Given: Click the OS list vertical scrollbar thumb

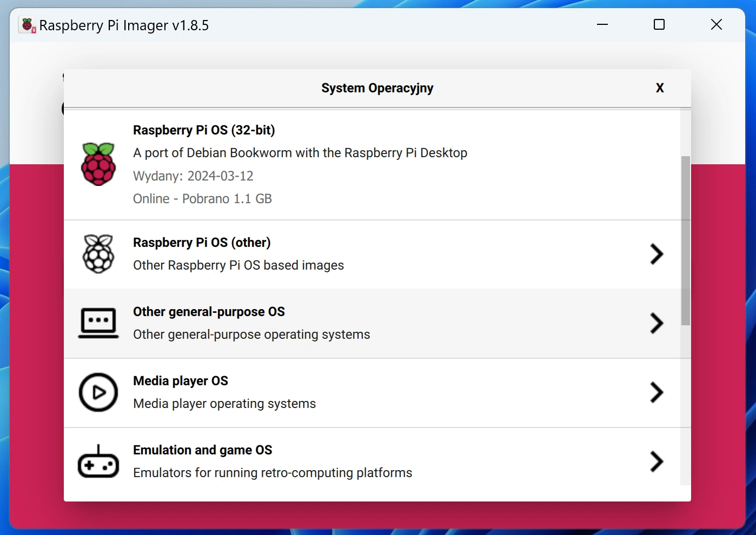Looking at the screenshot, I should pos(686,240).
